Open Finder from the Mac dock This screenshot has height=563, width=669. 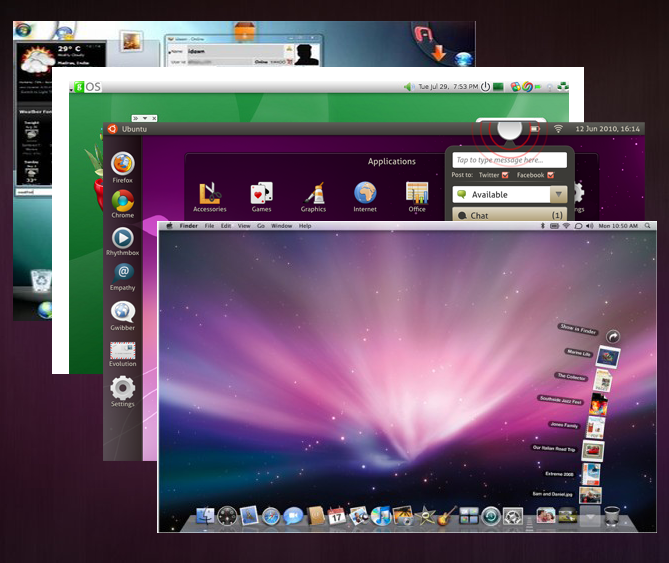click(x=206, y=516)
